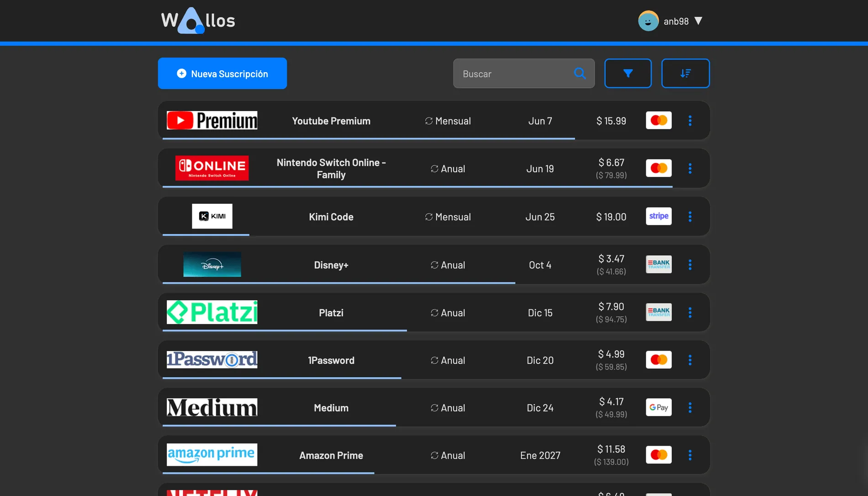
Task: Click the Medium subscription name
Action: (x=331, y=408)
